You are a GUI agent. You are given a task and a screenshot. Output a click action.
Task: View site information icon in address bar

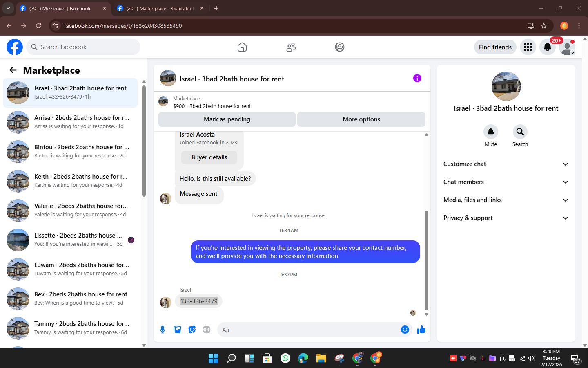click(x=56, y=26)
